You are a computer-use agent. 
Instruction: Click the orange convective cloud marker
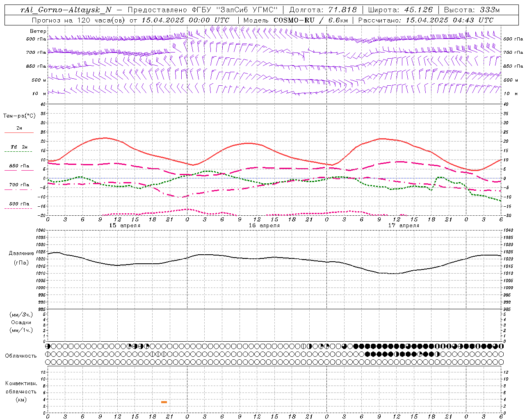coord(164,402)
